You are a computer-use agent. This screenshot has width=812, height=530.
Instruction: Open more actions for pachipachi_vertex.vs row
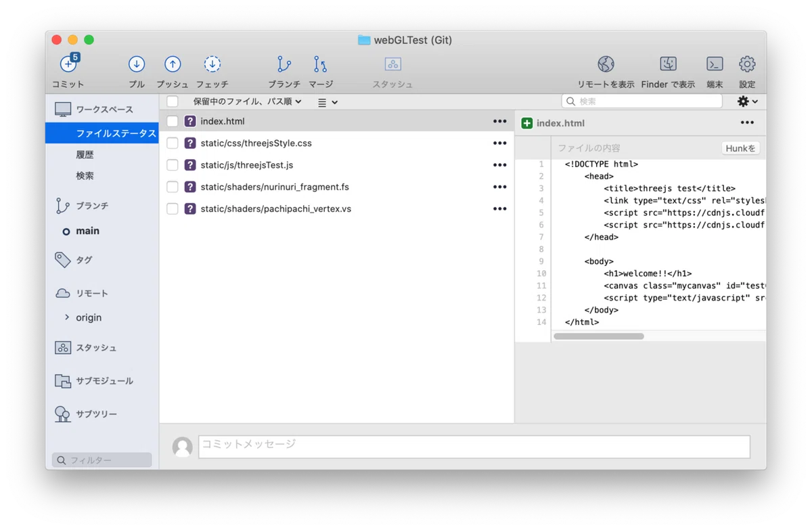coord(500,208)
